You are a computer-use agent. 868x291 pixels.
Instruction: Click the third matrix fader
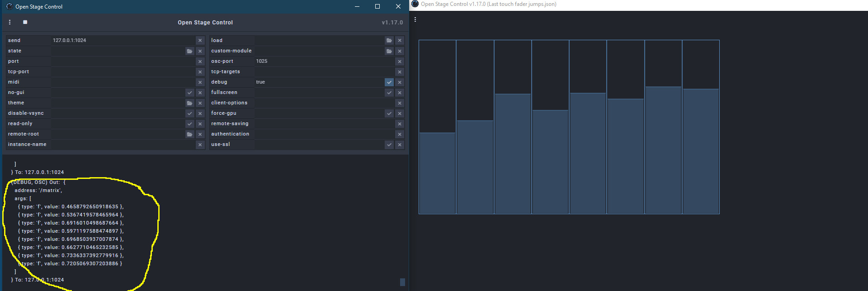click(513, 127)
